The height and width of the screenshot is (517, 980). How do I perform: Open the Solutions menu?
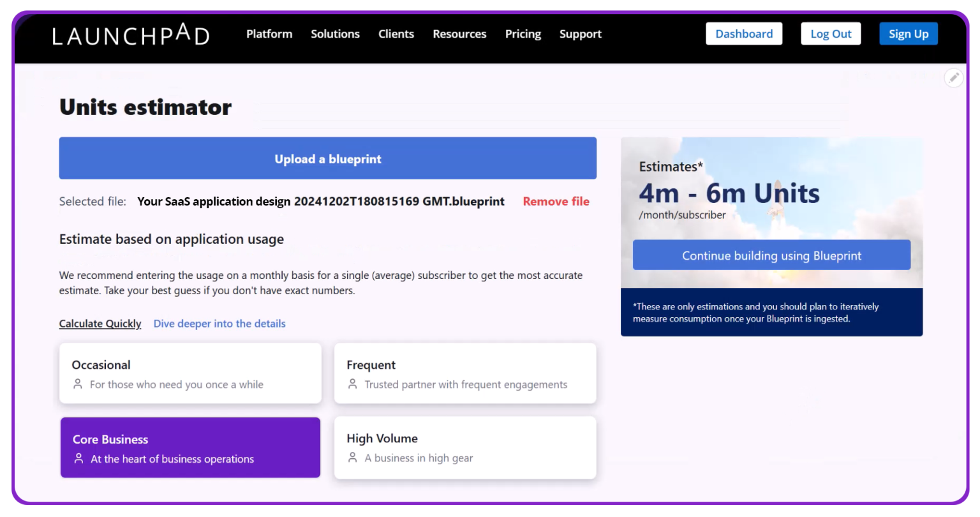pyautogui.click(x=335, y=34)
